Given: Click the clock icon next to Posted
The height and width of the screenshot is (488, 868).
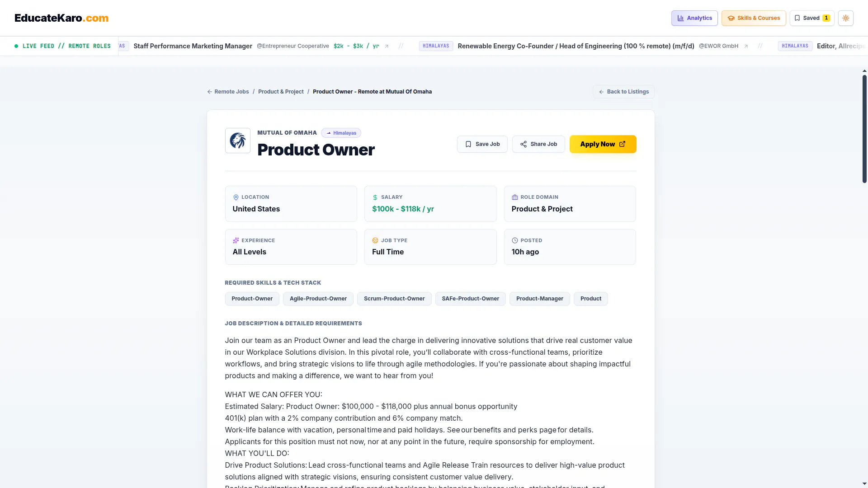Looking at the screenshot, I should click(x=514, y=240).
